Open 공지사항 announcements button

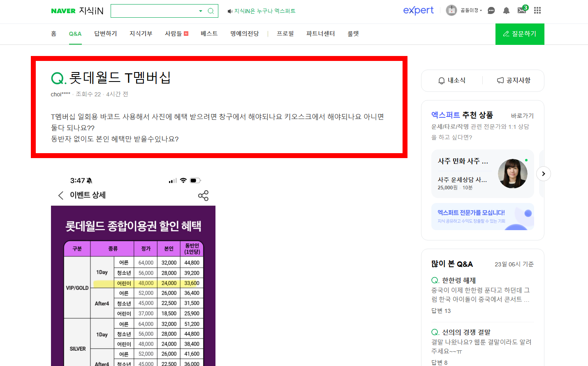pos(514,80)
